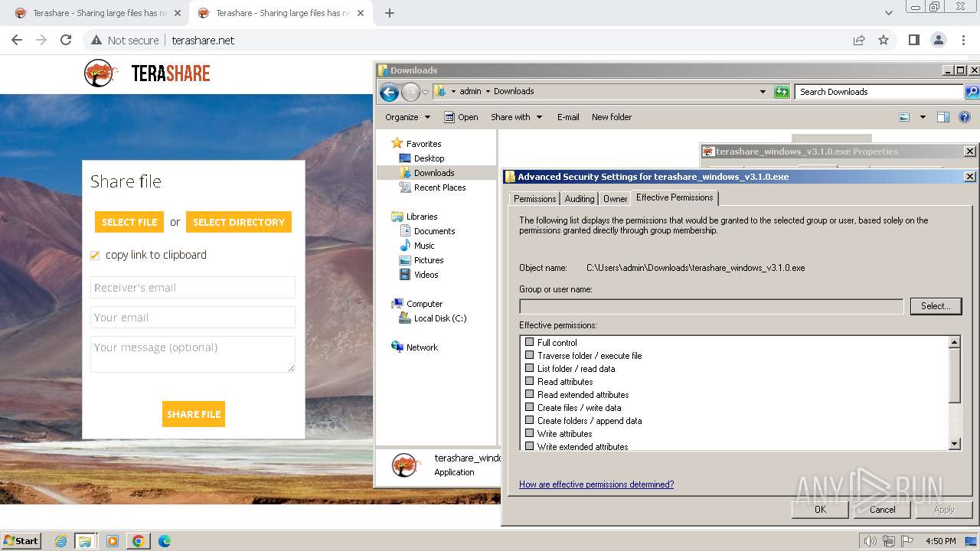980x551 pixels.
Task: Open Chrome share page icon
Action: click(x=859, y=40)
